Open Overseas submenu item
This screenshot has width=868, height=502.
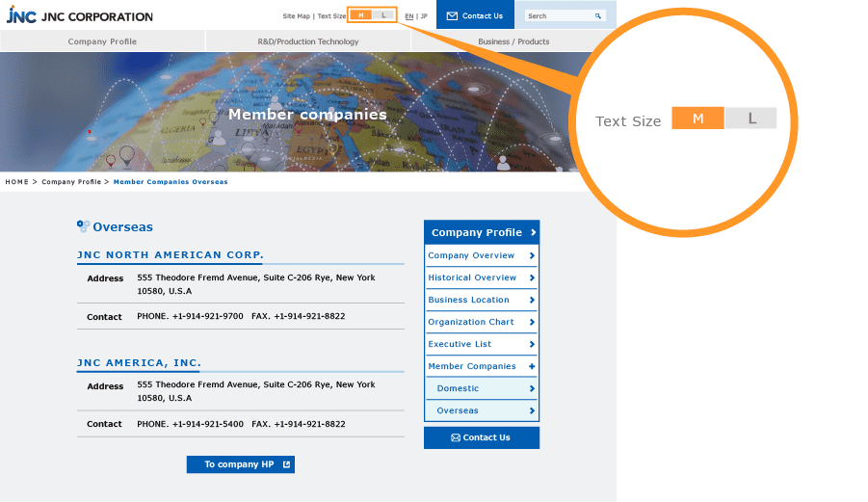click(x=482, y=410)
